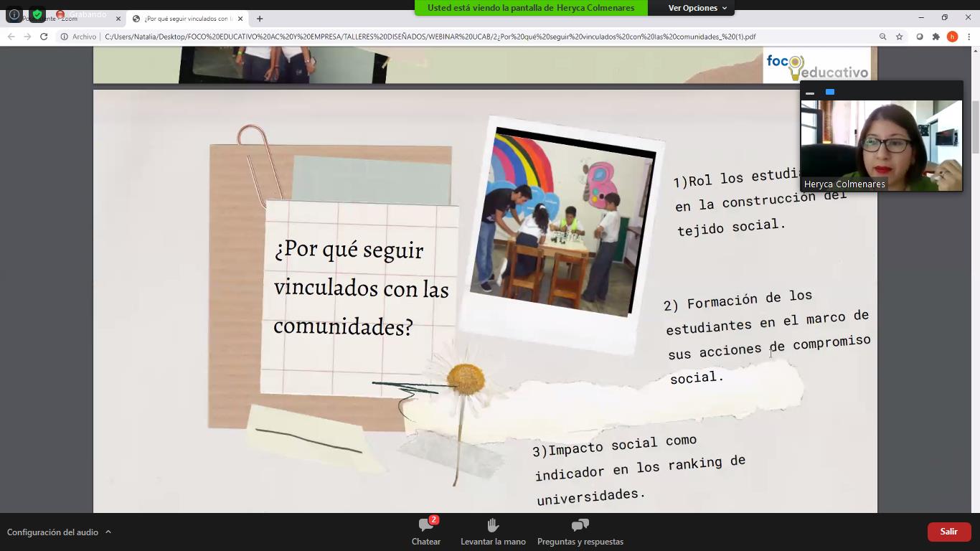This screenshot has height=551, width=980.
Task: Open the Chrome three-dot menu
Action: pyautogui.click(x=969, y=37)
